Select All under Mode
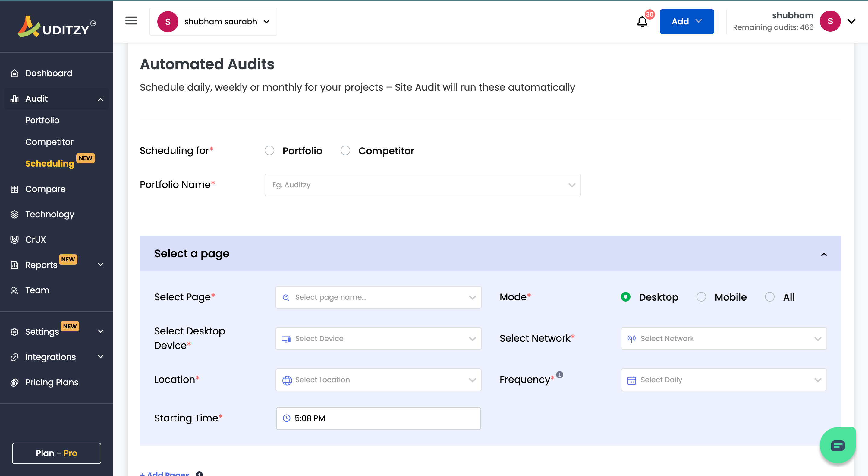This screenshot has width=868, height=476. [770, 297]
